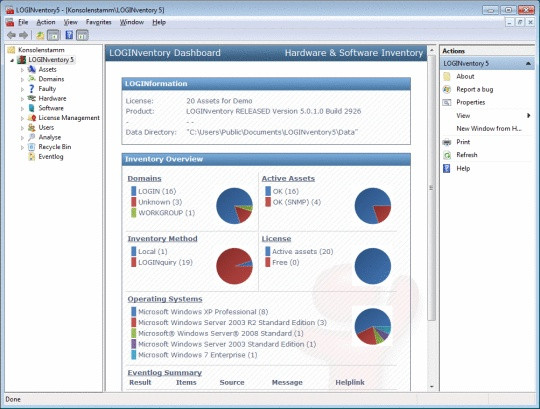Viewport: 540px width, 409px height.
Task: Select the Software icon in tree
Action: tap(32, 108)
